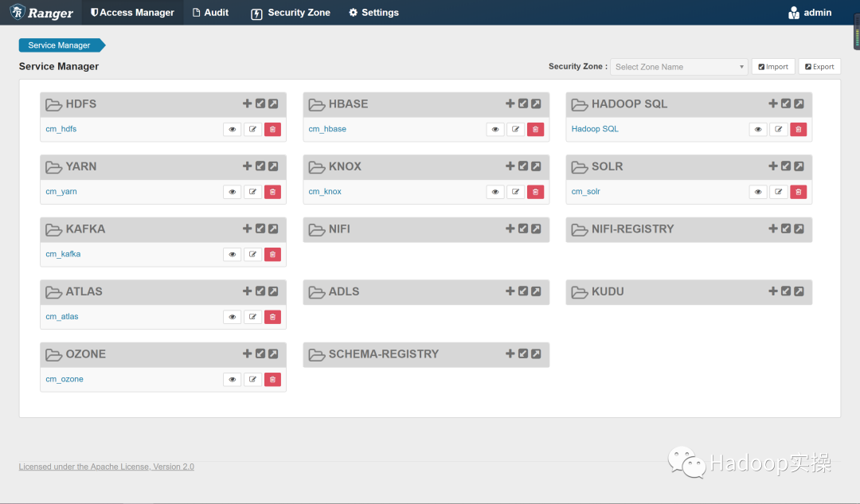860x504 pixels.
Task: Open the cm_hbase service link
Action: (x=327, y=130)
